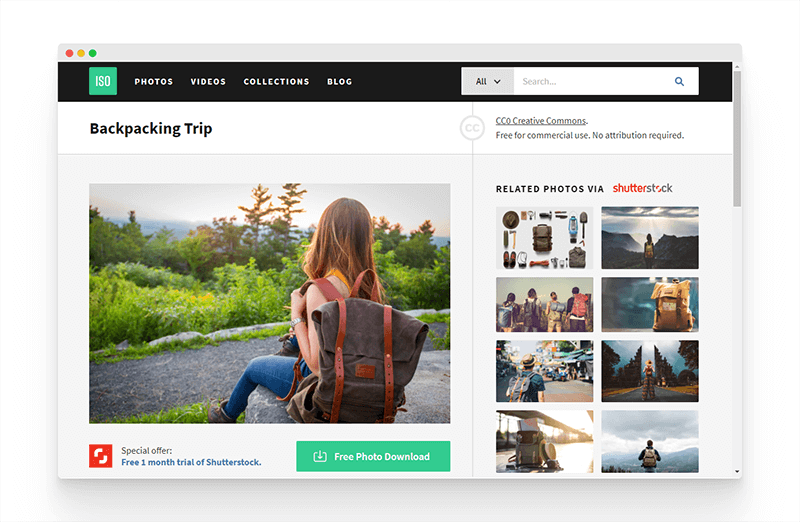Open the flat-lay hiking gear thumbnail
This screenshot has width=800, height=522.
tap(544, 238)
